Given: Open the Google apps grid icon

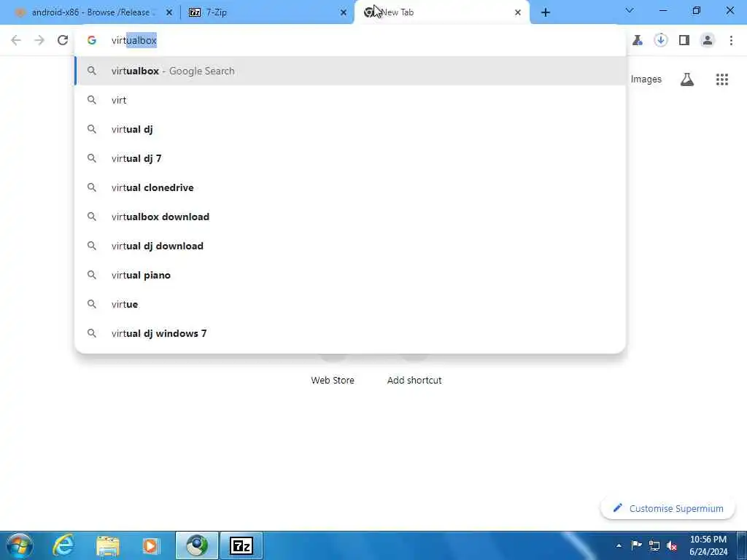Looking at the screenshot, I should coord(721,79).
